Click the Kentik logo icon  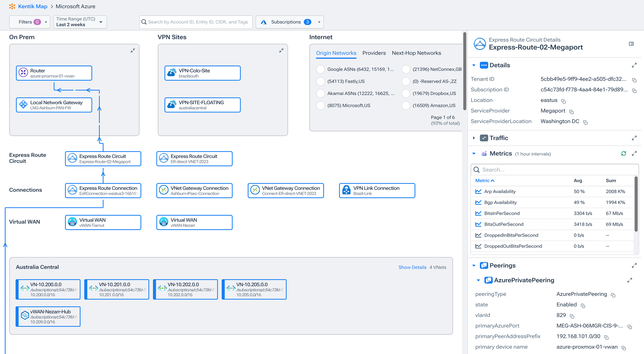[x=12, y=6]
